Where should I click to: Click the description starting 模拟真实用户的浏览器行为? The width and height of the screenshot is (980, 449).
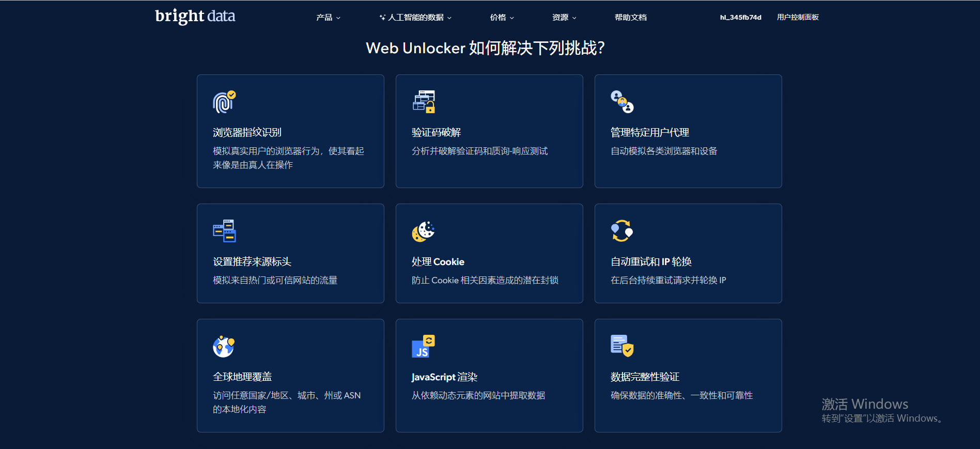(x=288, y=158)
